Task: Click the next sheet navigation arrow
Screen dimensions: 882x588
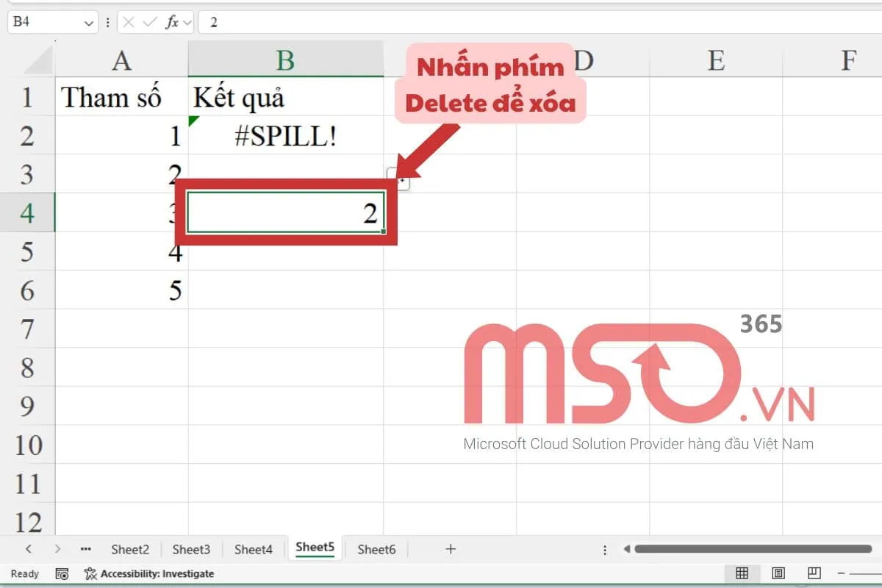Action: tap(58, 548)
